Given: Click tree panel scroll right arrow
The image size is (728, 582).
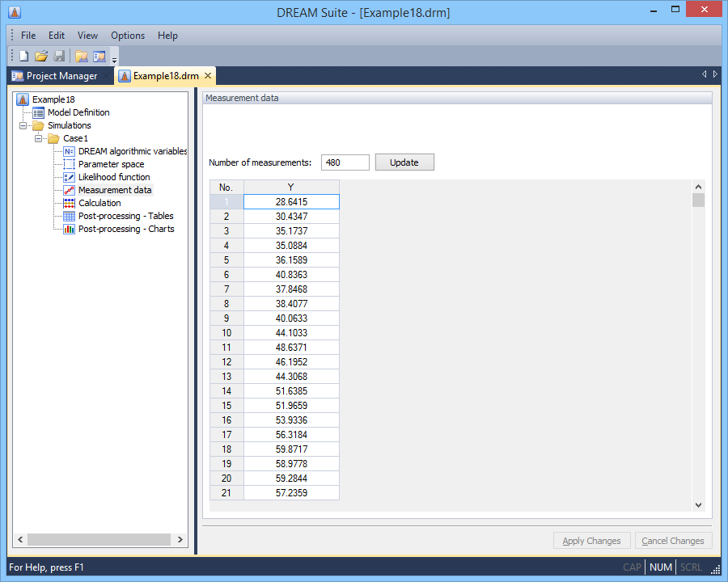Looking at the screenshot, I should tap(180, 539).
